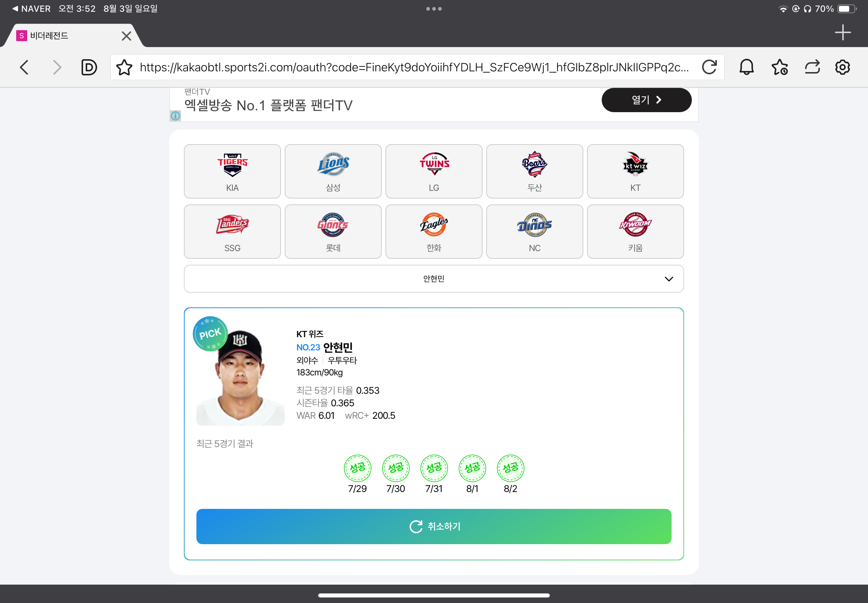Click the dropdown chevron arrow
Image resolution: width=868 pixels, height=603 pixels.
click(x=669, y=279)
